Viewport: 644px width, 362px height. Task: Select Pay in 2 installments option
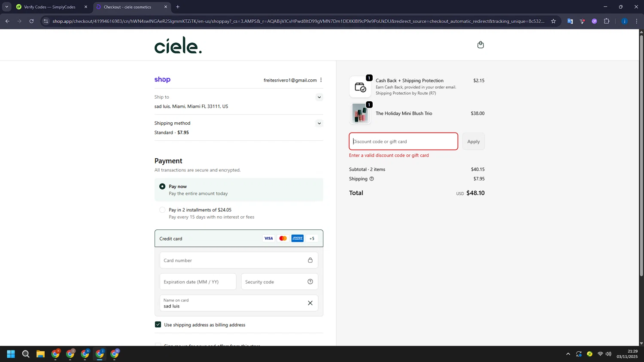162,210
